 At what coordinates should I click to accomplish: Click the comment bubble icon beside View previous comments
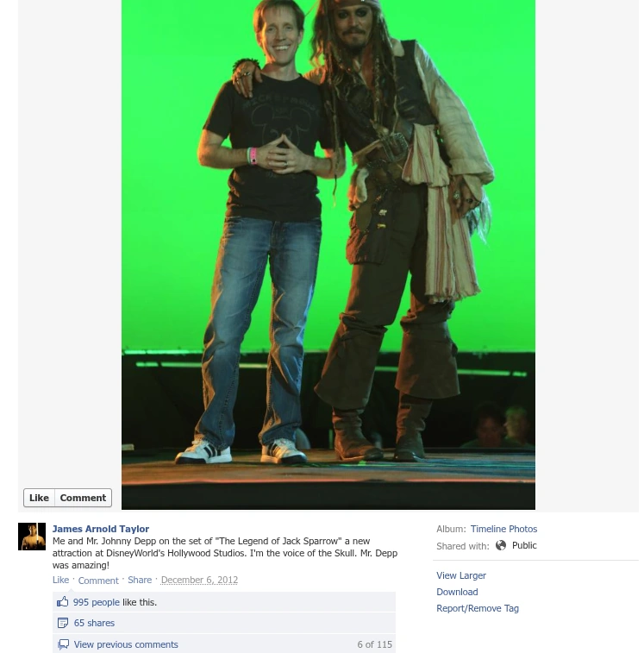pyautogui.click(x=63, y=644)
